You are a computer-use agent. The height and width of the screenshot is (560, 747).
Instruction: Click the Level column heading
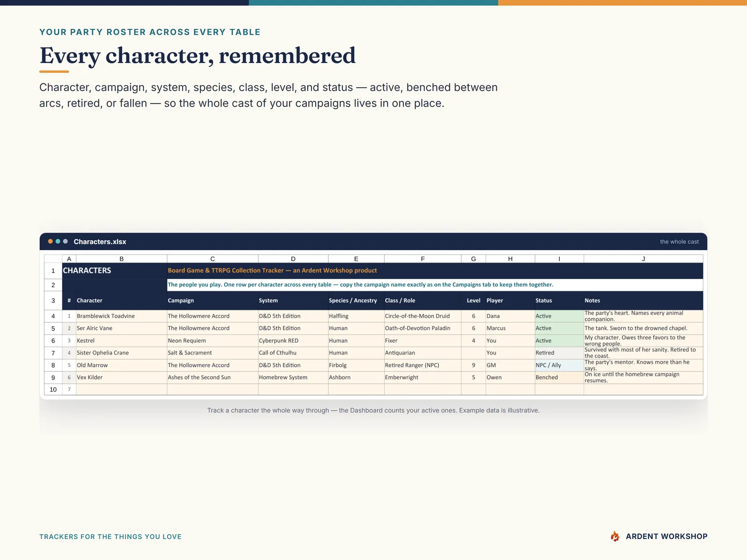(473, 301)
